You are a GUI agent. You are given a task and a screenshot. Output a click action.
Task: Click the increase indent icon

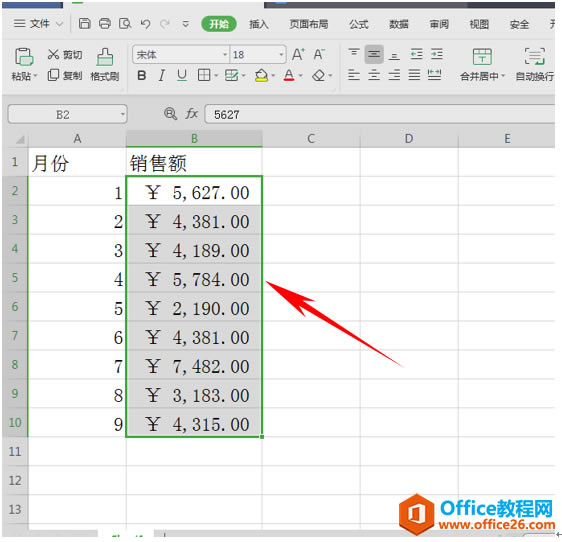coord(437,54)
